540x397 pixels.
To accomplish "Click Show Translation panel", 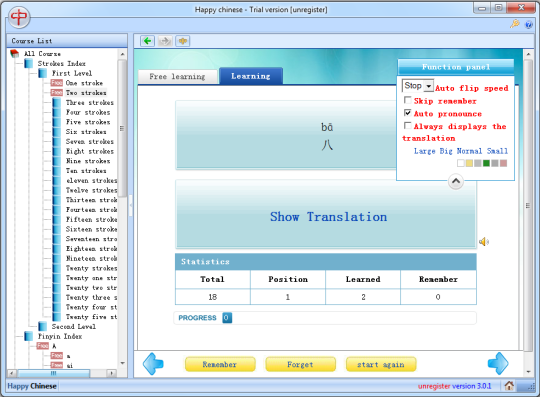I will [326, 213].
